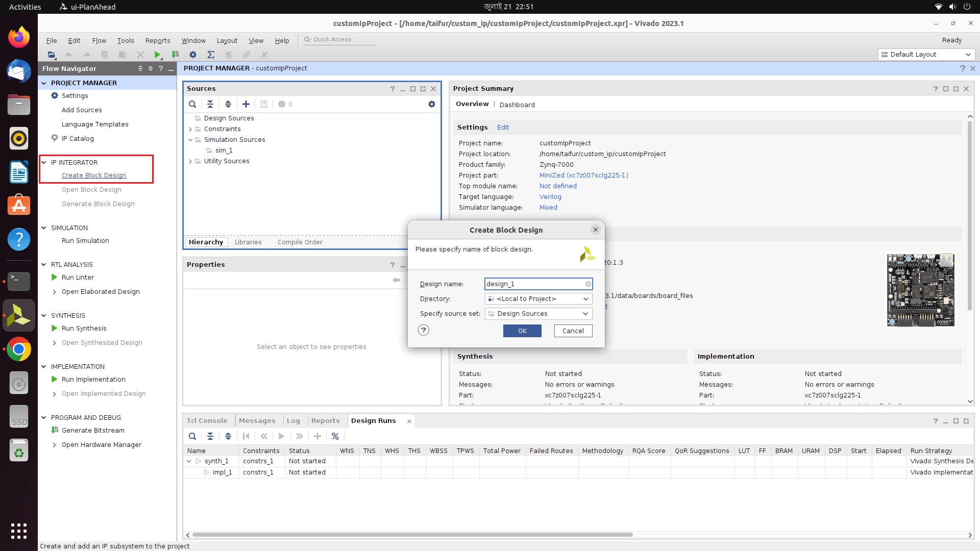Open Vivado from the Ubuntu dock

tap(19, 315)
